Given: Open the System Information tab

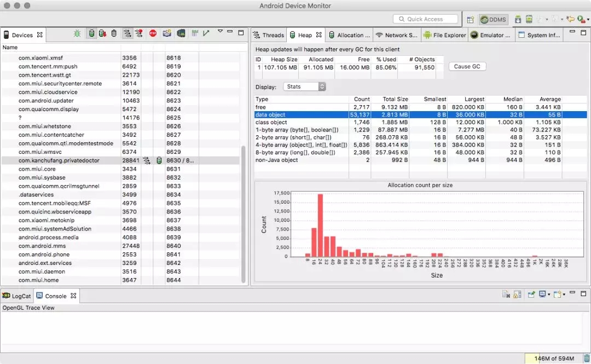Looking at the screenshot, I should click(x=539, y=35).
